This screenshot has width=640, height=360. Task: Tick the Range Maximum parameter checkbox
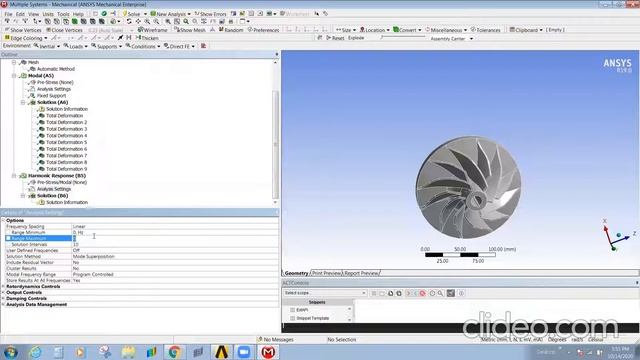8,238
